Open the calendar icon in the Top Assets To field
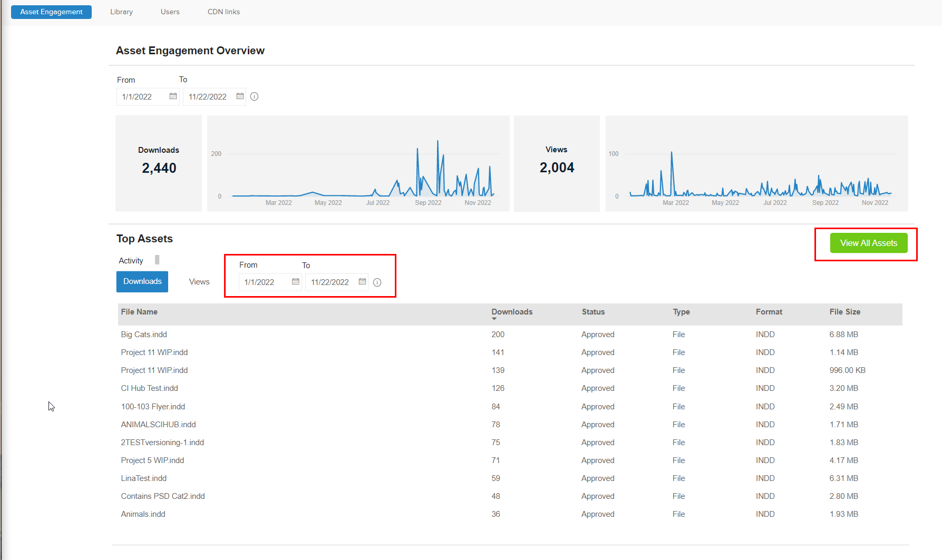942x560 pixels. point(362,282)
